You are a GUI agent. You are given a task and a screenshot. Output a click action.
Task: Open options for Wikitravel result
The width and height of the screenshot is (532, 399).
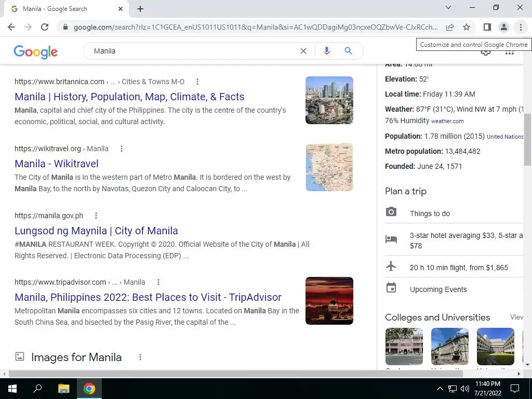tap(122, 149)
